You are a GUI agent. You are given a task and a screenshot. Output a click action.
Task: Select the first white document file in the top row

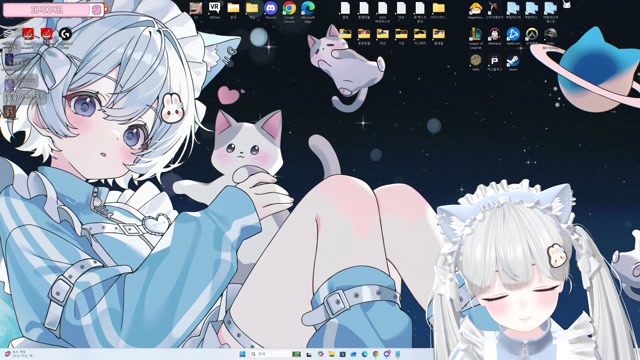[x=345, y=8]
